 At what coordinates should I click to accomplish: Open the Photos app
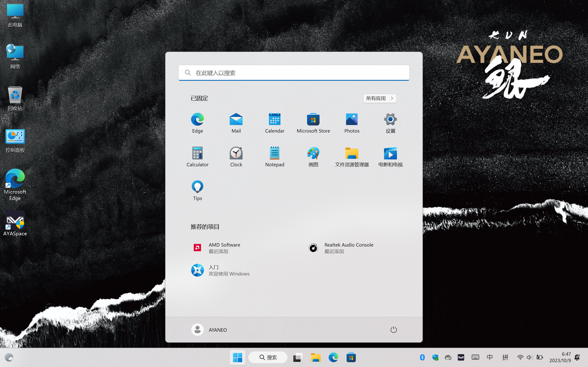352,122
